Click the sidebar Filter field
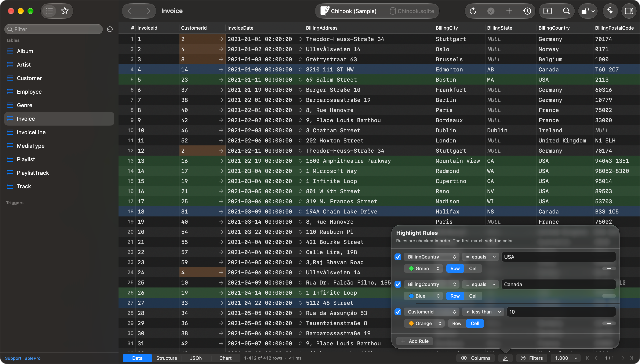Image resolution: width=640 pixels, height=364 pixels. pyautogui.click(x=54, y=29)
